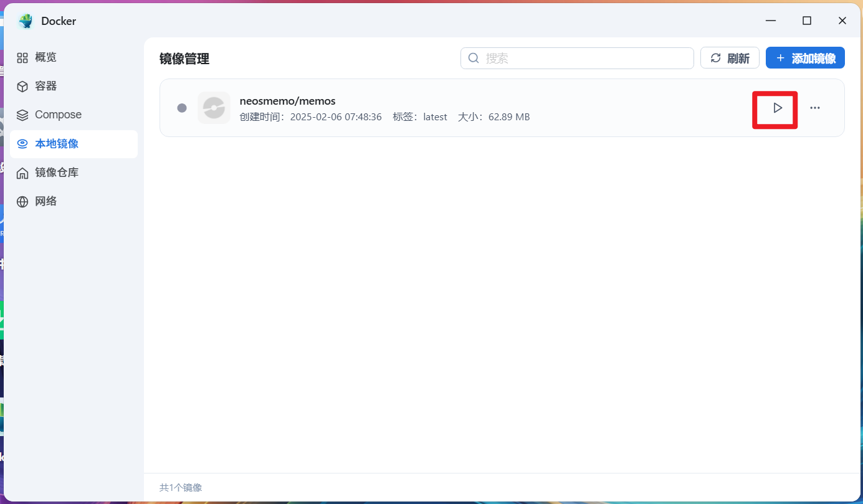
Task: Click the magnifier icon in search box
Action: [x=474, y=58]
